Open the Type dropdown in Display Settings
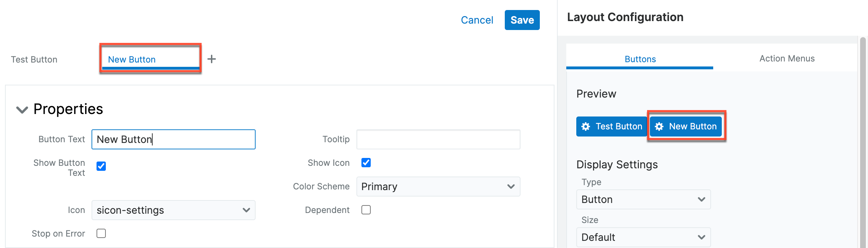Image resolution: width=868 pixels, height=248 pixels. [x=643, y=199]
